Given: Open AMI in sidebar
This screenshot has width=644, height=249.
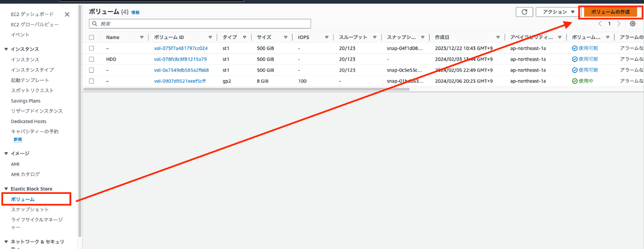Looking at the screenshot, I should pyautogui.click(x=15, y=164).
